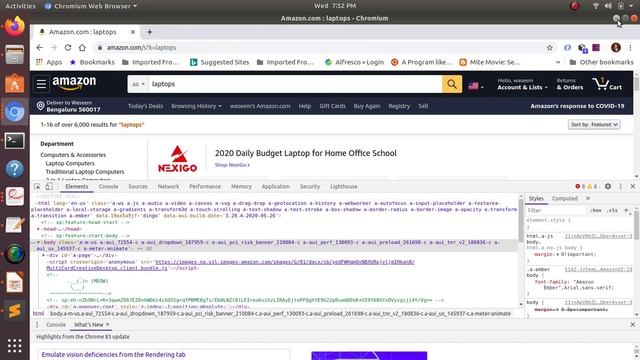This screenshot has width=640, height=360.
Task: Open Account & Lists dropdown
Action: pos(522,84)
